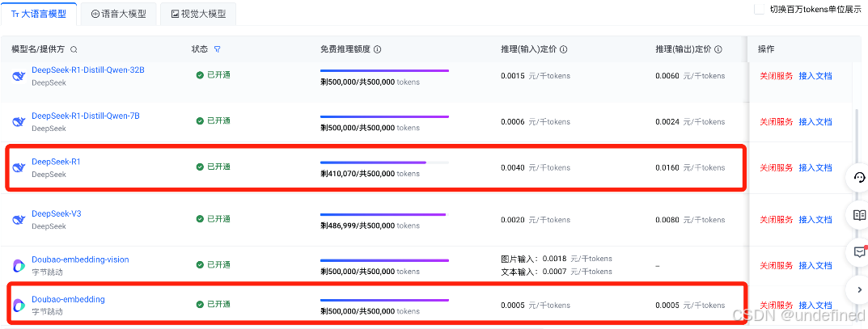
Task: Open the Doubao-embedding-vision model link
Action: [80, 259]
